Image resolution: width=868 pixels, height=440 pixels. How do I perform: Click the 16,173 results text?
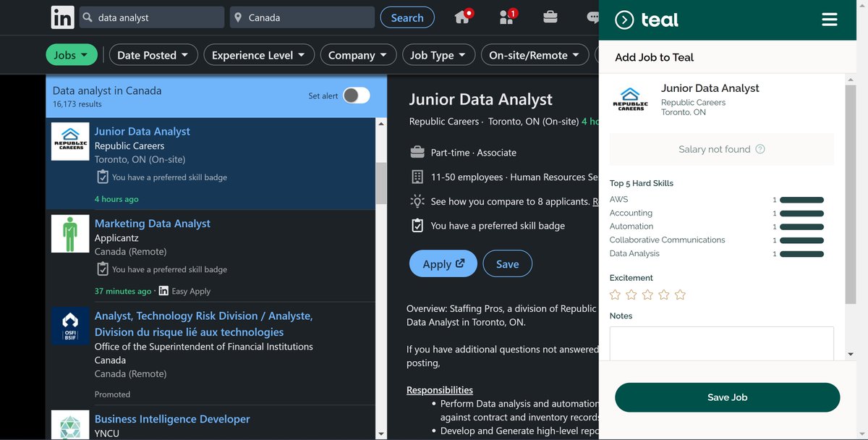pyautogui.click(x=77, y=104)
